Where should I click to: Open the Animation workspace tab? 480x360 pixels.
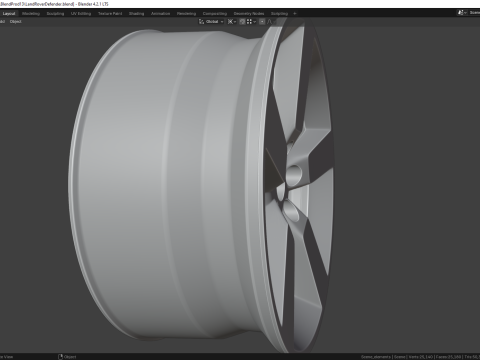pyautogui.click(x=160, y=14)
